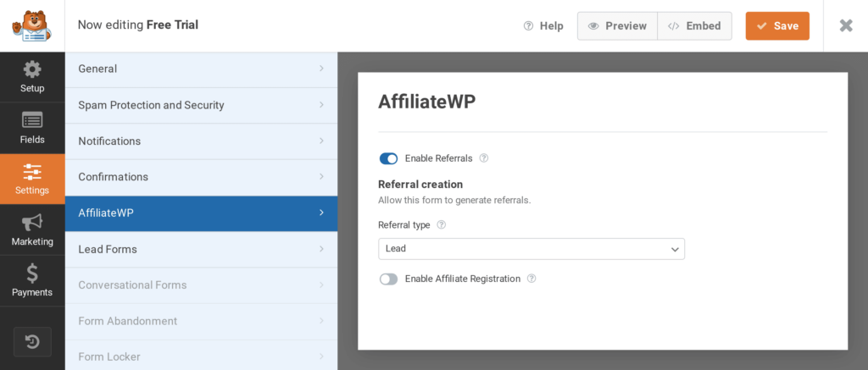Turn off the Enable Referrals toggle
Viewport: 868px width, 370px height.
click(x=388, y=158)
